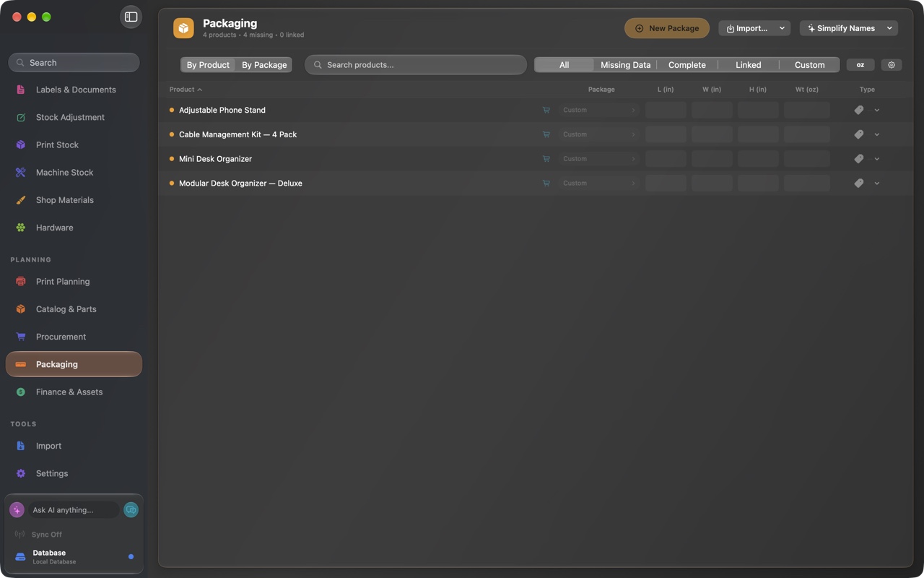Click the Search products field
924x578 pixels.
click(416, 65)
